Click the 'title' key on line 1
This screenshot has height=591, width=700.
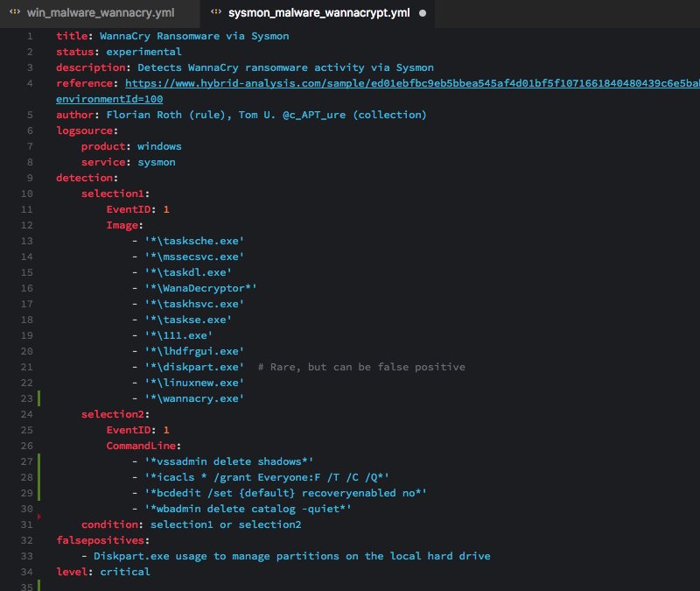pos(72,36)
